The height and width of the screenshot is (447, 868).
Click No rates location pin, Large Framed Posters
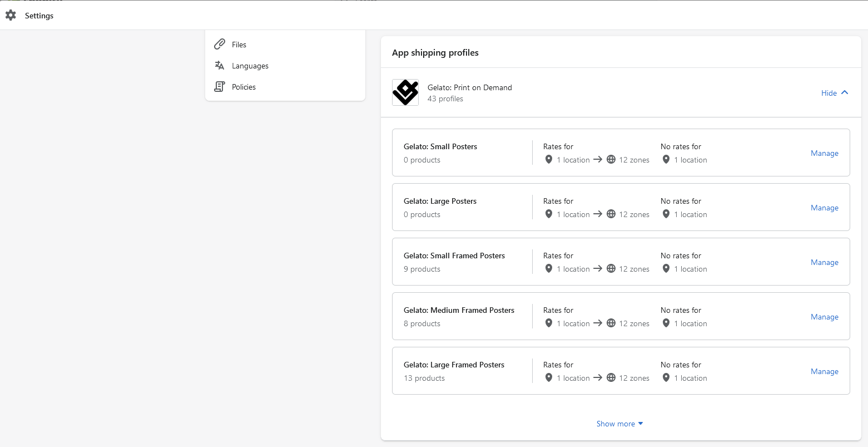pos(666,378)
